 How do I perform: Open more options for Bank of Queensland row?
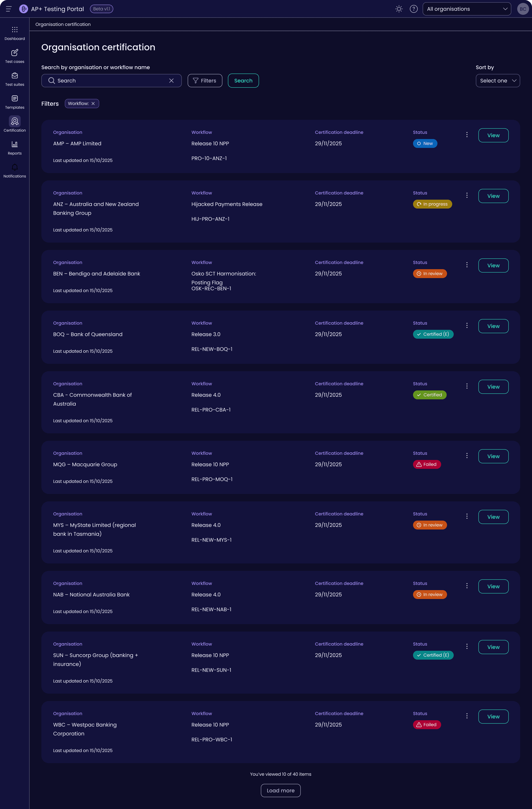point(467,325)
